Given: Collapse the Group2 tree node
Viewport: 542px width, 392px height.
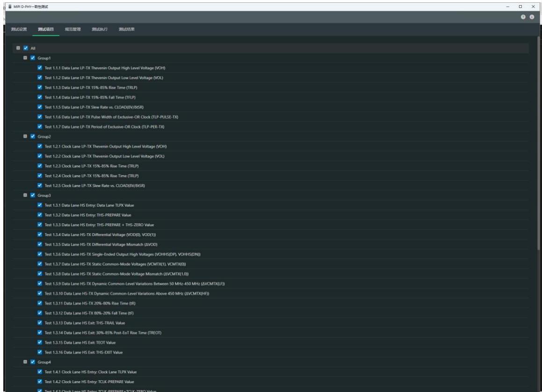Looking at the screenshot, I should click(x=25, y=136).
